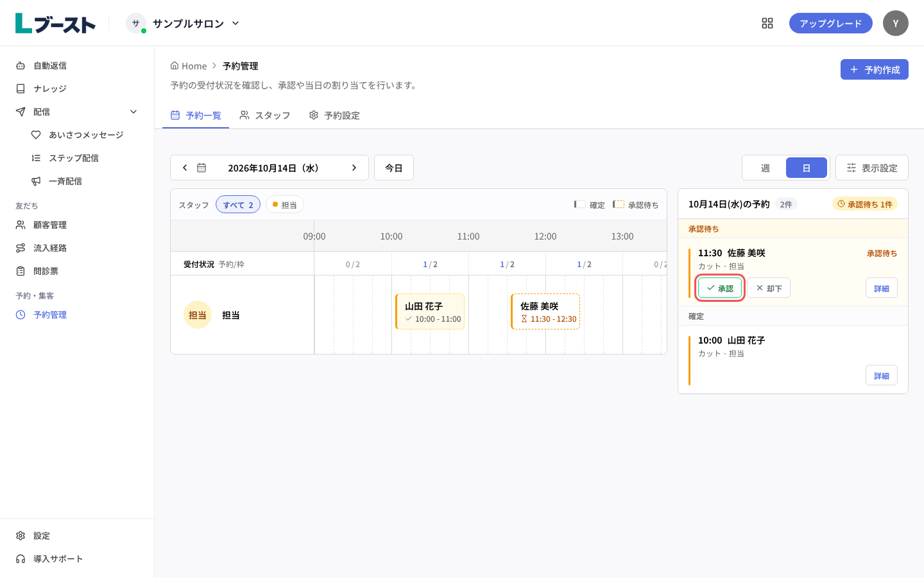Click the アップグレード button

831,23
